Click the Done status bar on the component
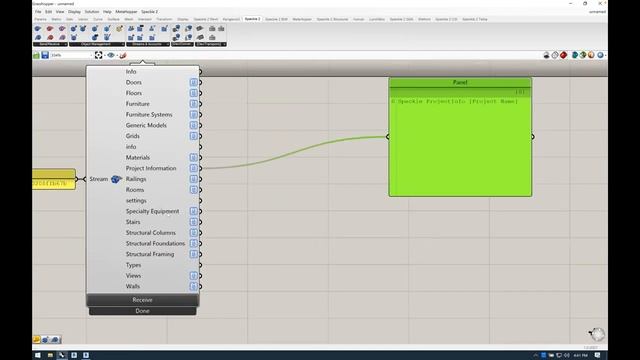 [142, 311]
